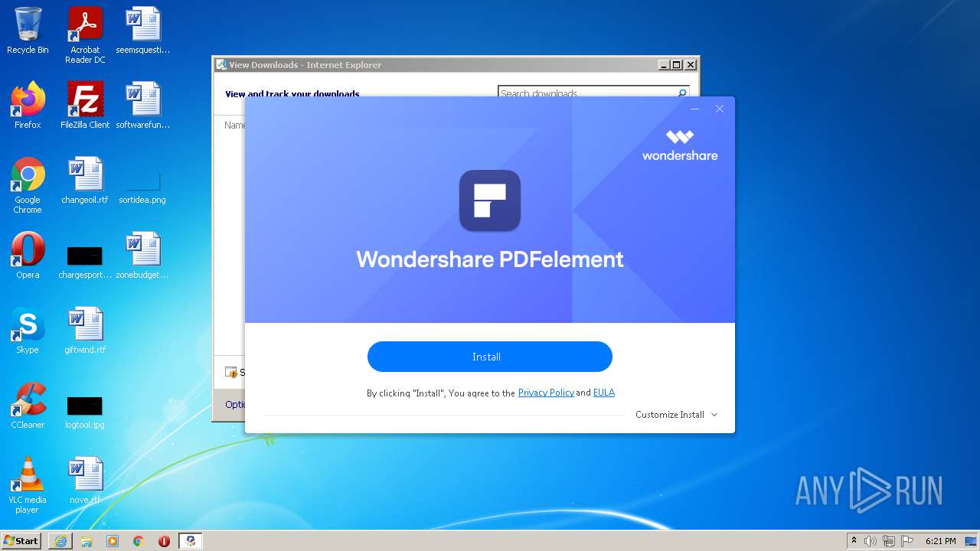Select the seemsquesti... Word document icon
Image resolution: width=980 pixels, height=551 pixels.
pos(143,31)
